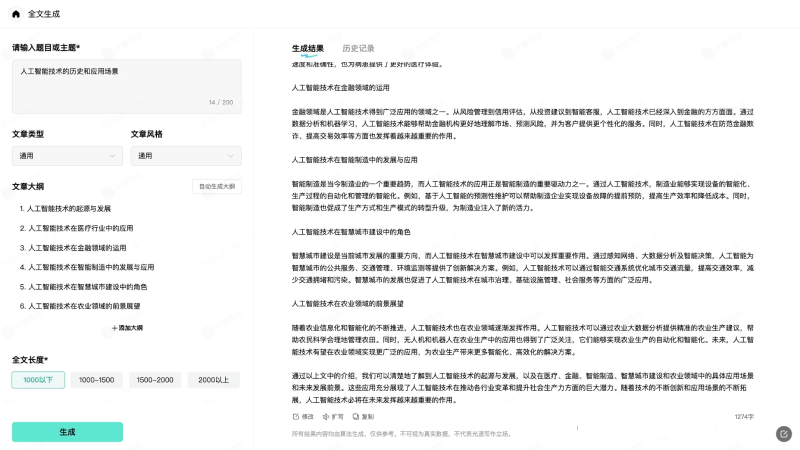
Task: Open the floating edit button at bottom right
Action: 784,434
